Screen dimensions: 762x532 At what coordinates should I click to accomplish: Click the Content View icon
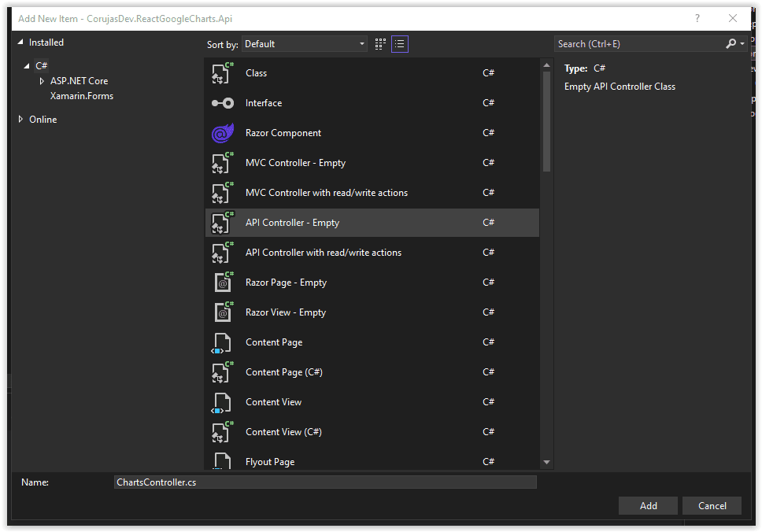pyautogui.click(x=221, y=402)
